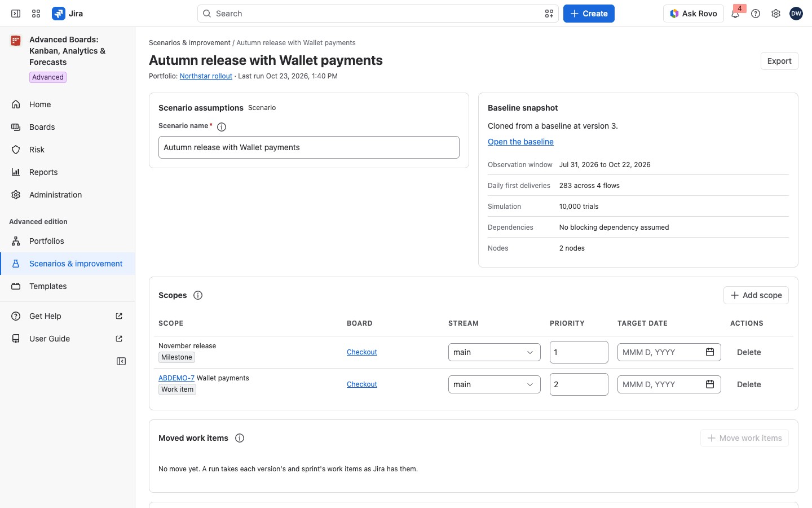Open the app switcher grid icon
812x508 pixels.
pyautogui.click(x=36, y=14)
